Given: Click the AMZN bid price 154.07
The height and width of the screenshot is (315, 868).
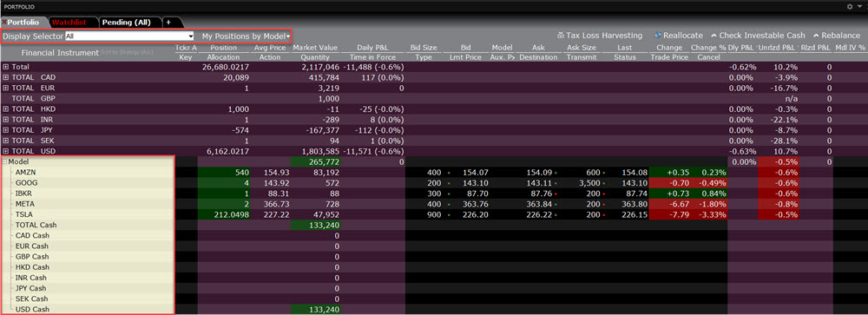Looking at the screenshot, I should 477,172.
